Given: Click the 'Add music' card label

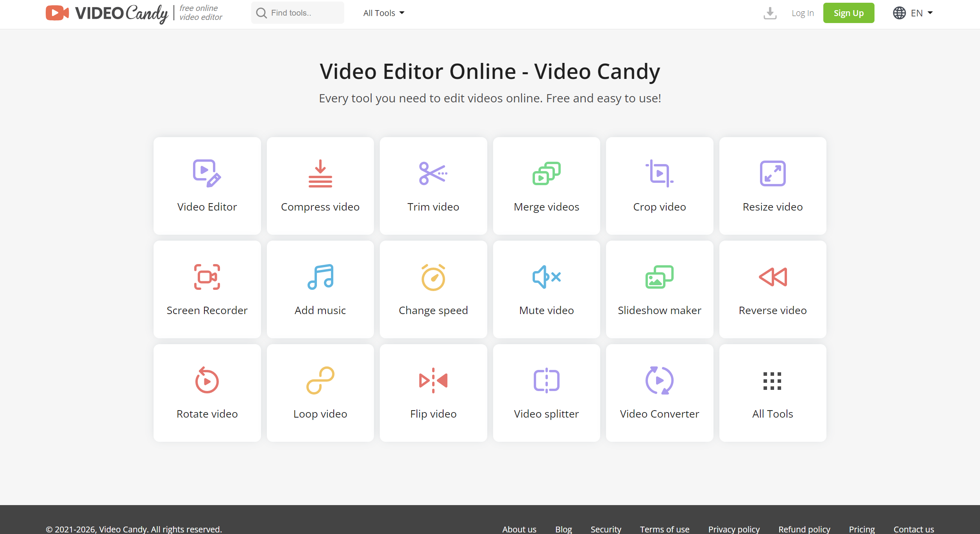Looking at the screenshot, I should [x=320, y=310].
